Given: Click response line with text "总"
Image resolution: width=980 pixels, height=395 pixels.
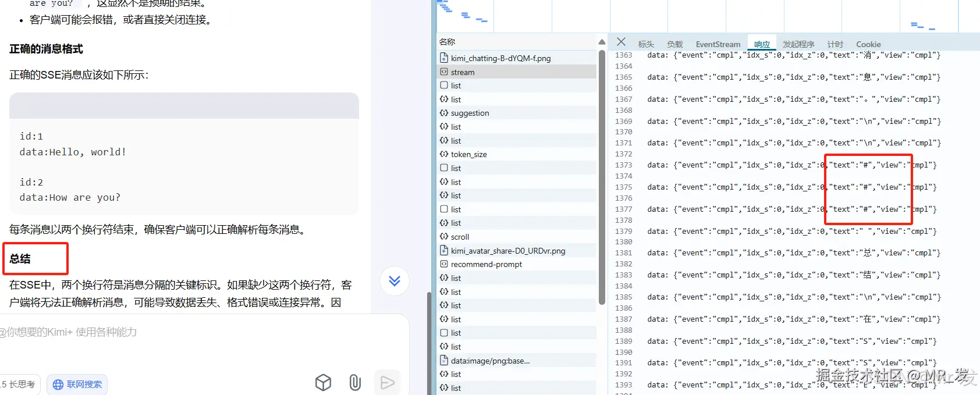Looking at the screenshot, I should [794, 253].
